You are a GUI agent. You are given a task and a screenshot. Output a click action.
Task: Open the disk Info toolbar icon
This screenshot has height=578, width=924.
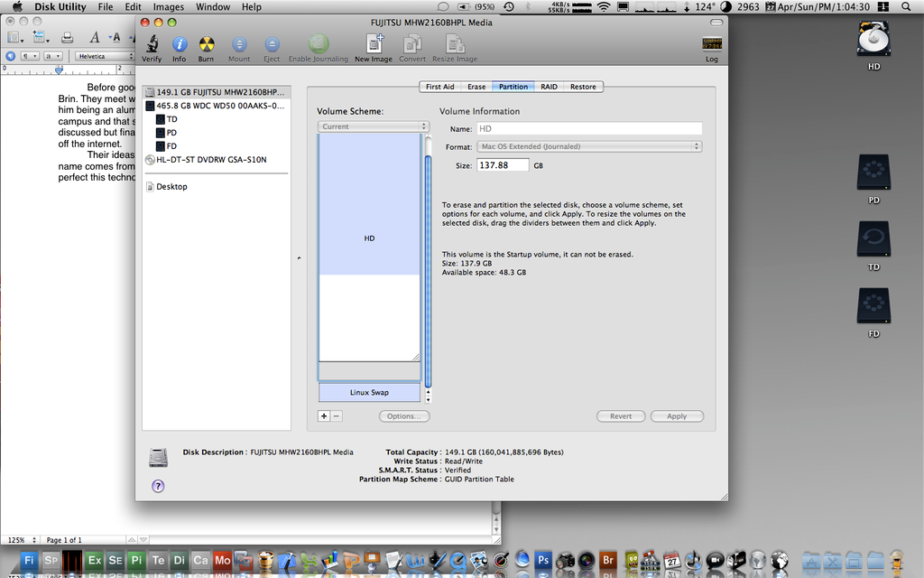[179, 44]
